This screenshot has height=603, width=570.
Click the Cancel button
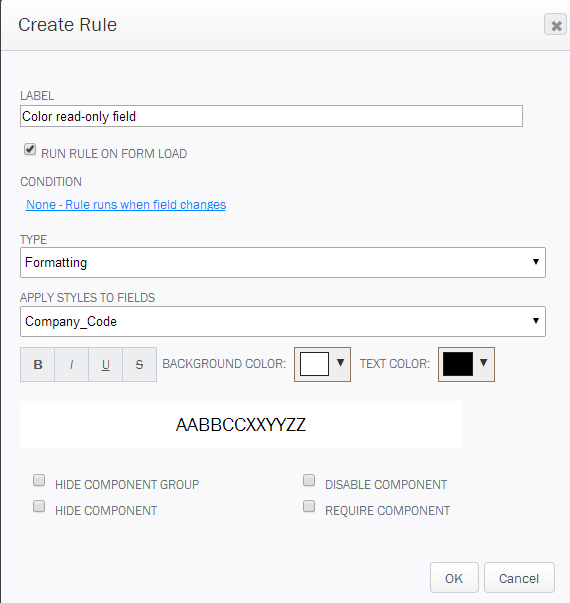coord(519,578)
